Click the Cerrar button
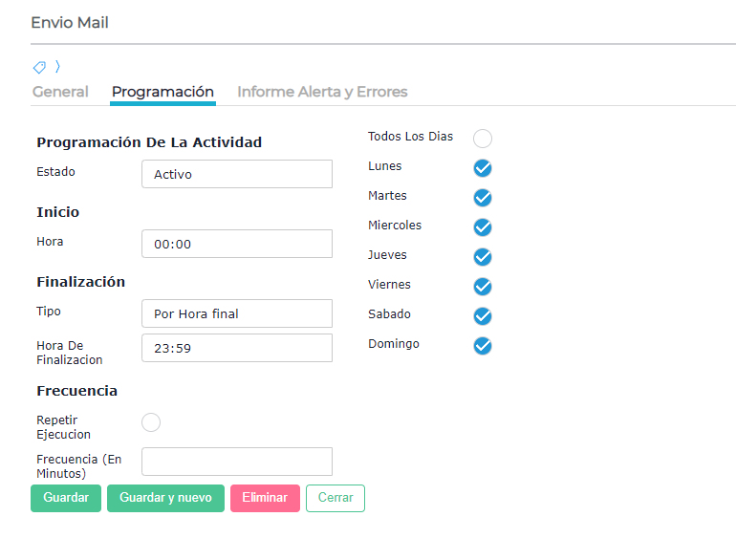Screen dimensions: 736x560 click(336, 498)
